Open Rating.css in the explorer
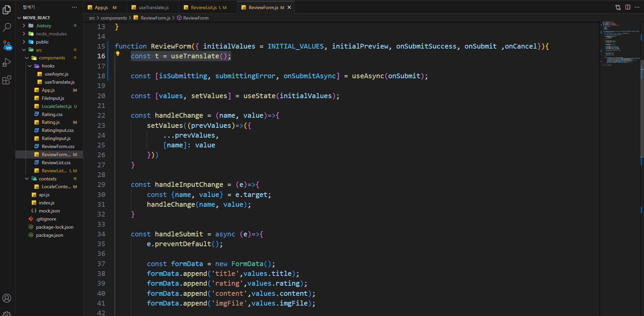Viewport: 644px width, 316px height. click(49, 114)
